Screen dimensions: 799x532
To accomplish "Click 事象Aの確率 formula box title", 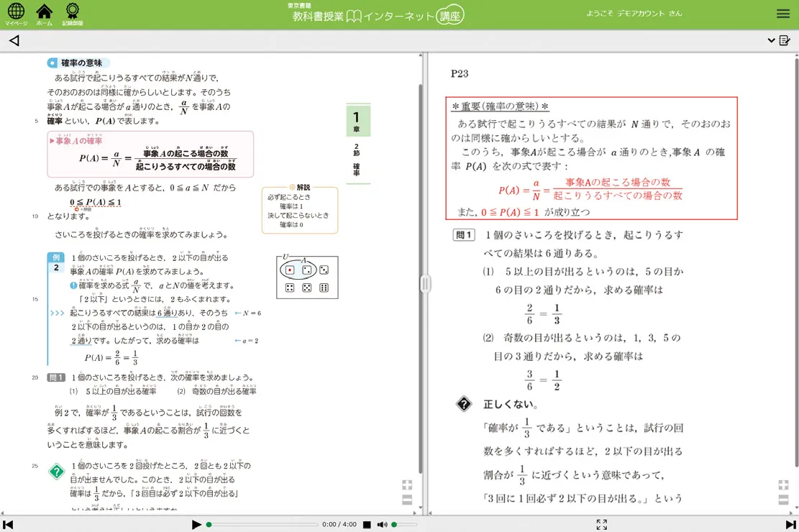I will [x=76, y=141].
